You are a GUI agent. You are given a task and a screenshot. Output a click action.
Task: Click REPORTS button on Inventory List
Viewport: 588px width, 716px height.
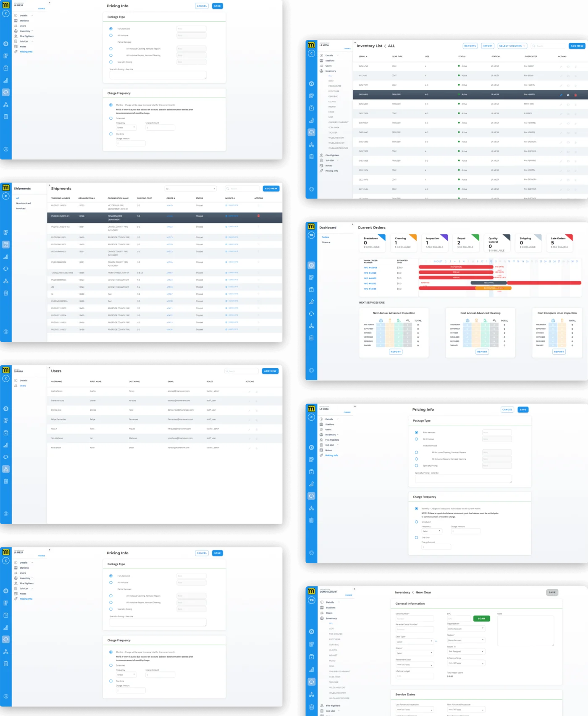(470, 46)
